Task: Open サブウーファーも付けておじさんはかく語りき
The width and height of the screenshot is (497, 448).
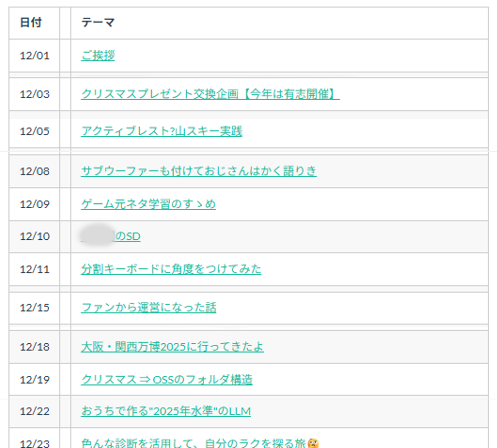Action: [199, 171]
